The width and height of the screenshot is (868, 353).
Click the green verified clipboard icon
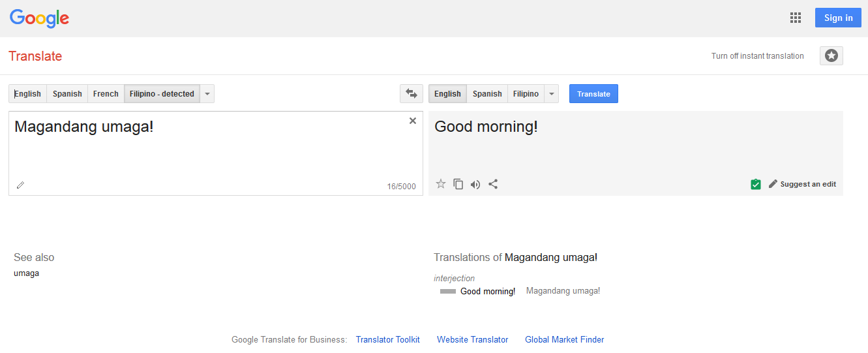coord(756,184)
